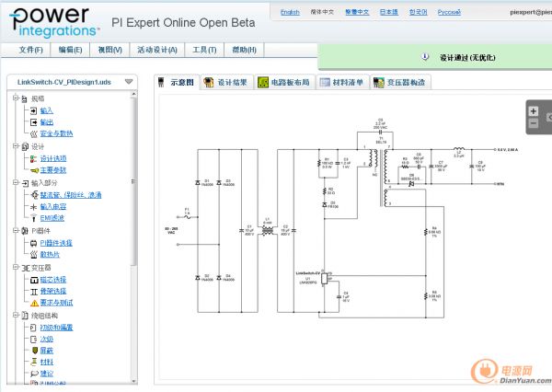552x392 pixels.
Task: Select the U1 LinkSwitch-CV chip in the schematic
Action: (x=324, y=278)
